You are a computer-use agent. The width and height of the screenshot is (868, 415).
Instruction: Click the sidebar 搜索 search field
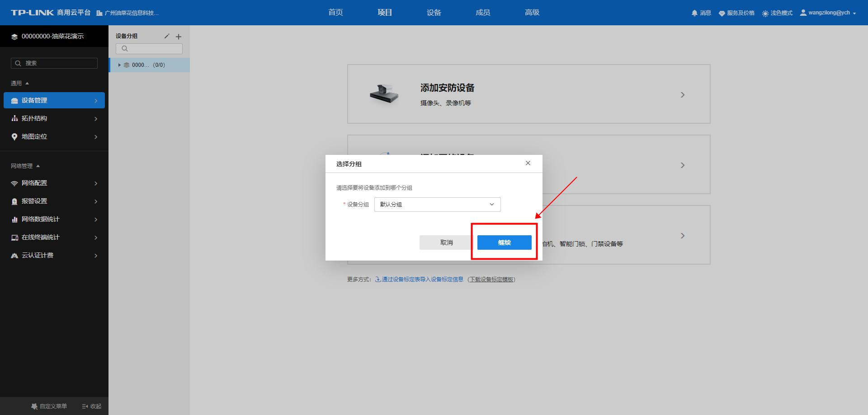point(54,63)
